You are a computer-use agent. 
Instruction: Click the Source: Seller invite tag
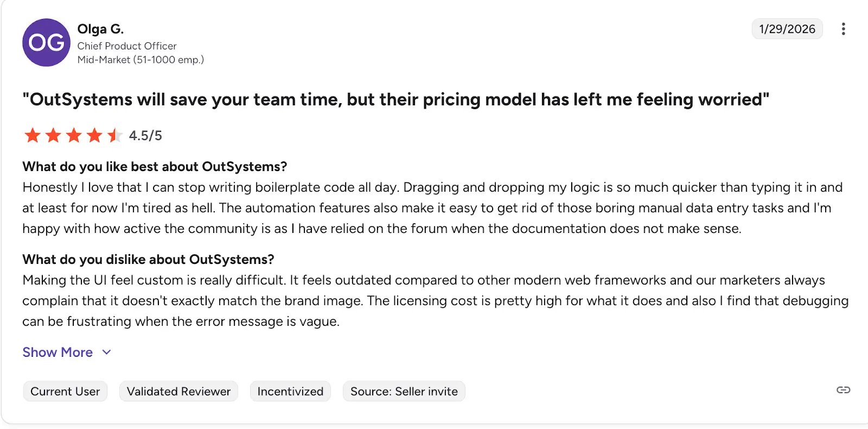pos(404,392)
